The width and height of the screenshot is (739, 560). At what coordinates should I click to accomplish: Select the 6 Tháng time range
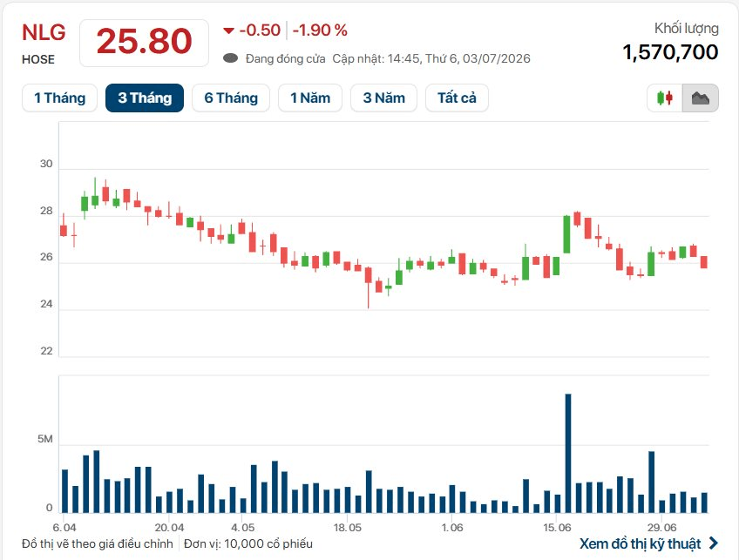click(x=231, y=98)
